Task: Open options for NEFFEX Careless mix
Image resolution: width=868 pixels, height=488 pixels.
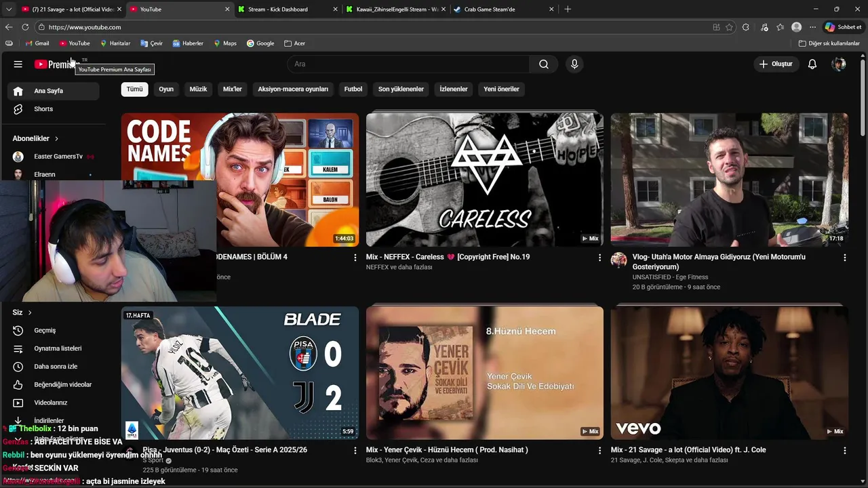Action: (x=599, y=258)
